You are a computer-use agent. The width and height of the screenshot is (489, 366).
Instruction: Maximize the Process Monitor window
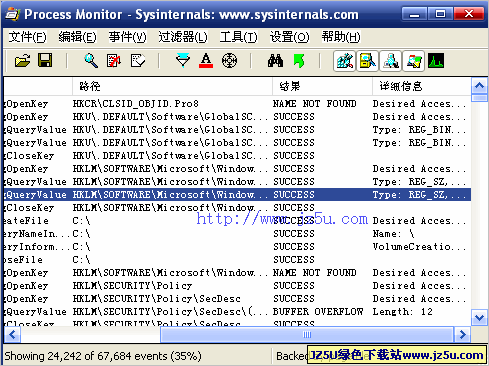pos(440,14)
